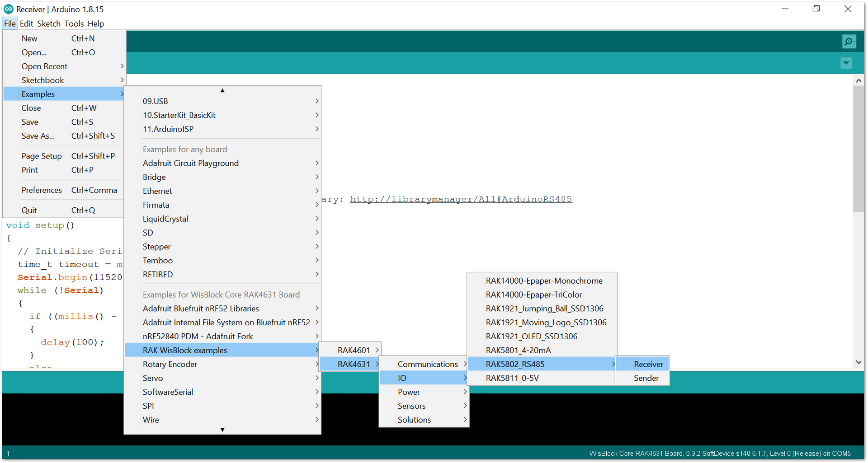The width and height of the screenshot is (868, 463).
Task: Choose Close in the File menu
Action: click(64, 108)
